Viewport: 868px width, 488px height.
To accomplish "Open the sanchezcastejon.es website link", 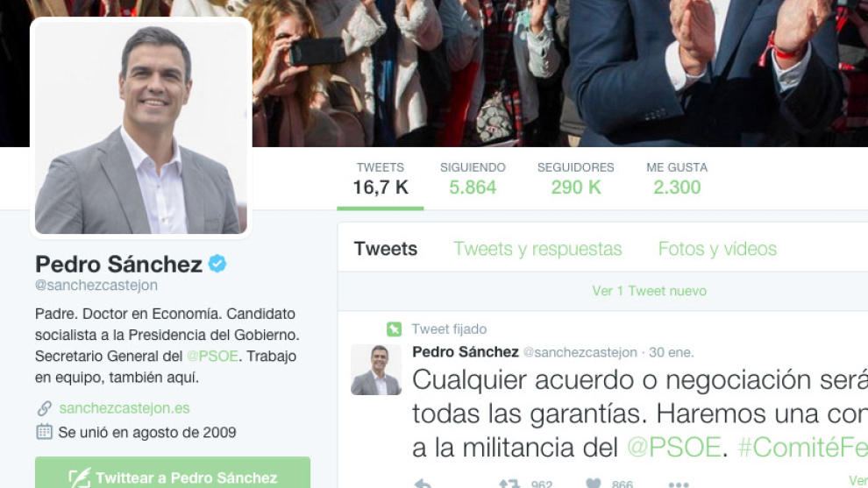I will point(125,408).
